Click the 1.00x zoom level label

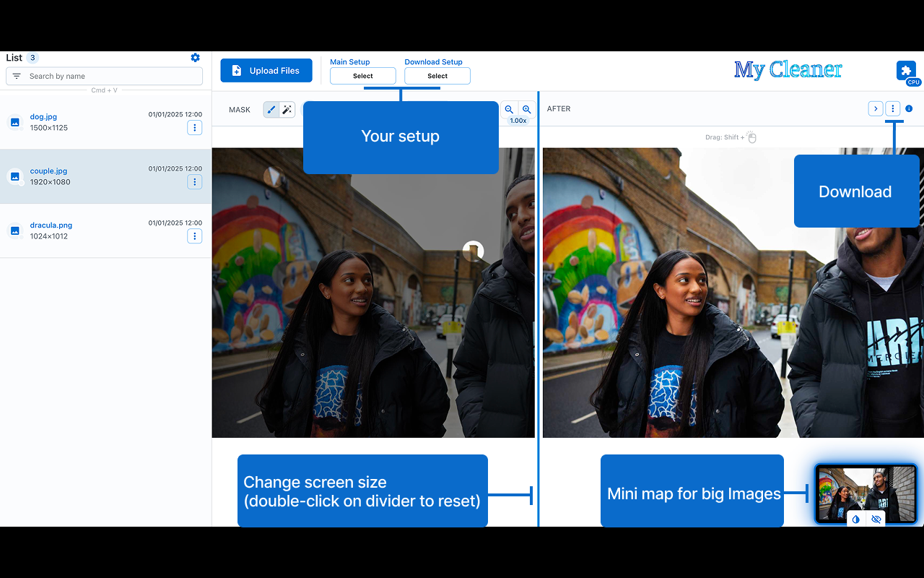(x=518, y=121)
